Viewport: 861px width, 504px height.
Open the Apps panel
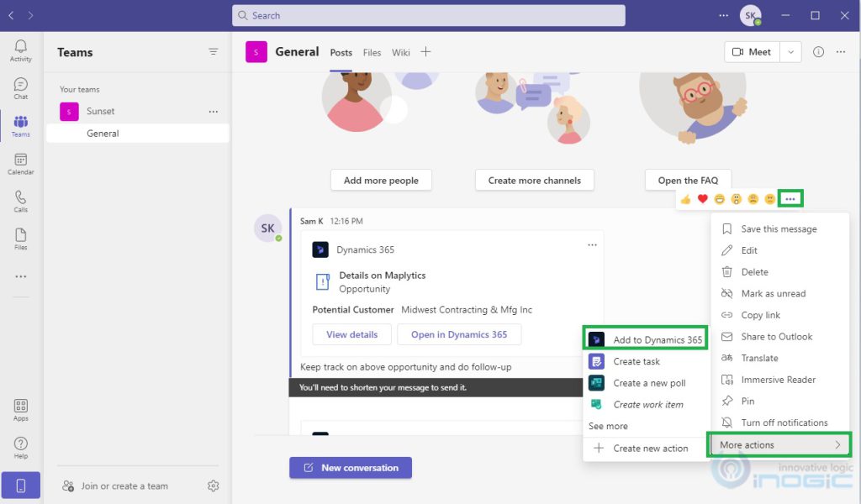point(21,409)
